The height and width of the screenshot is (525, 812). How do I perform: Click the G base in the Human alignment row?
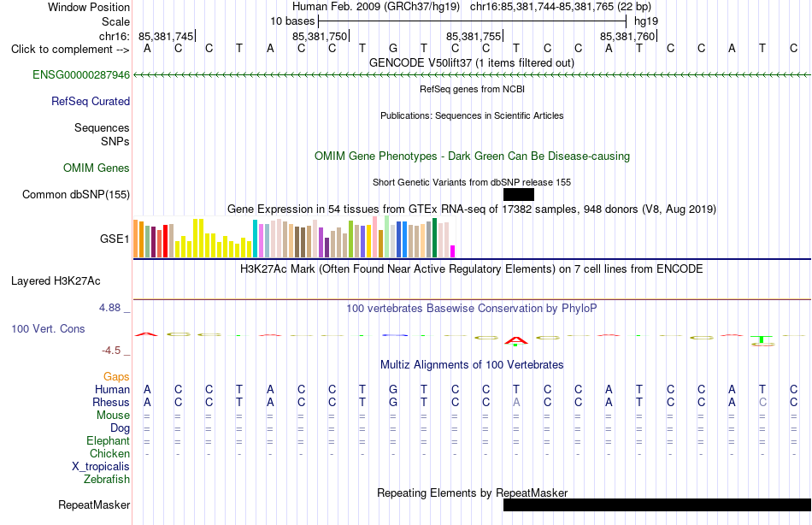coord(393,389)
